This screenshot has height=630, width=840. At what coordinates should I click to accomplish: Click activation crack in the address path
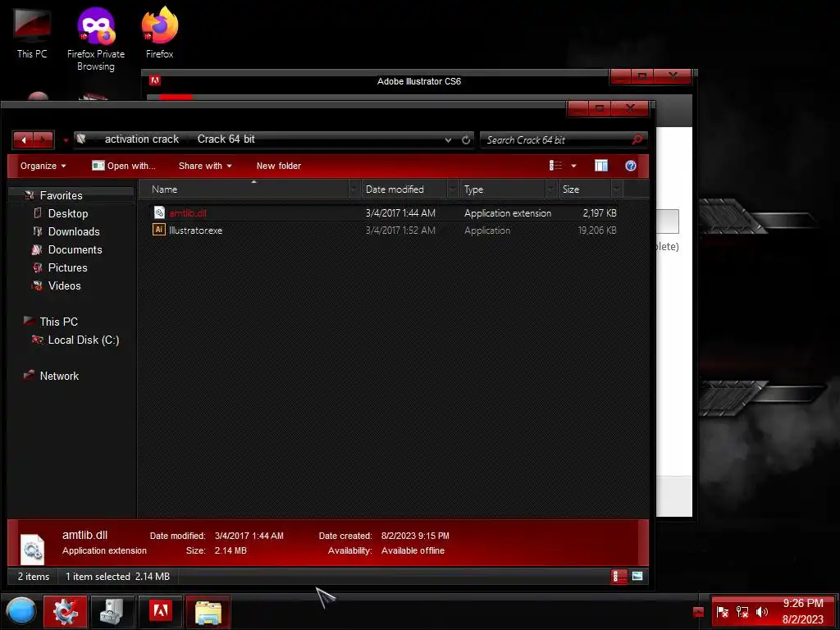coord(141,139)
